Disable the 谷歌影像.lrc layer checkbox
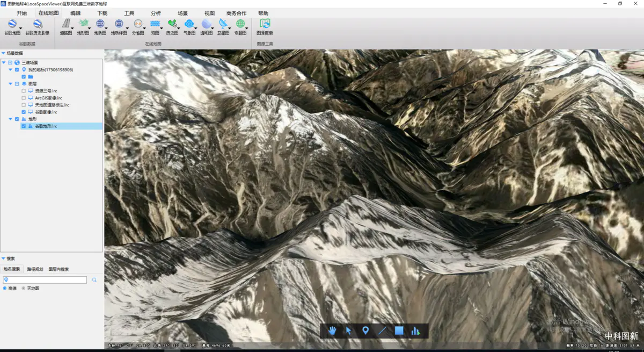 tap(24, 112)
